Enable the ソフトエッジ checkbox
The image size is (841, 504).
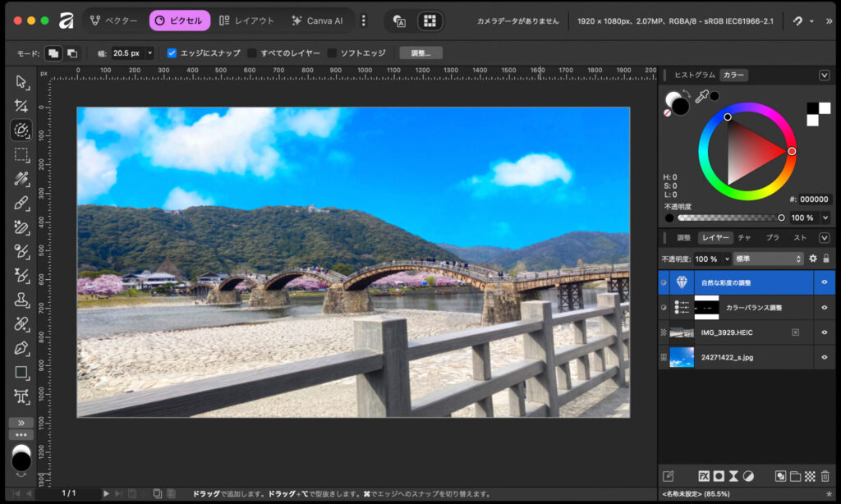tap(332, 53)
